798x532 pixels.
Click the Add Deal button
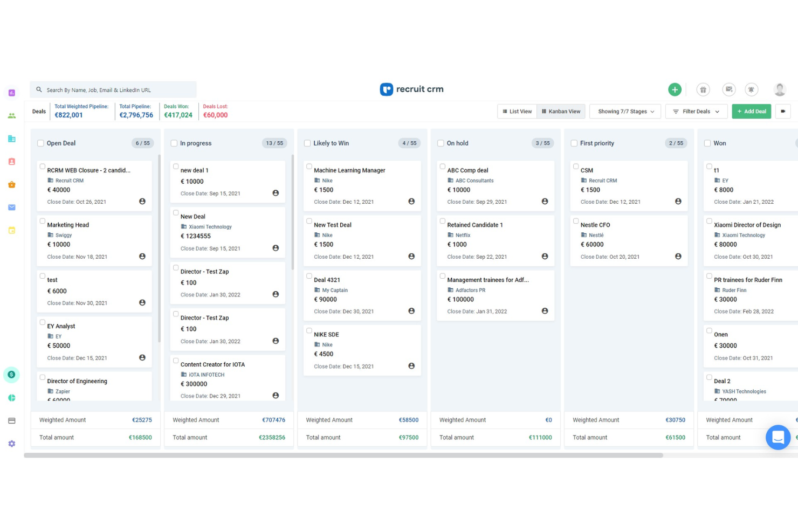coord(751,112)
